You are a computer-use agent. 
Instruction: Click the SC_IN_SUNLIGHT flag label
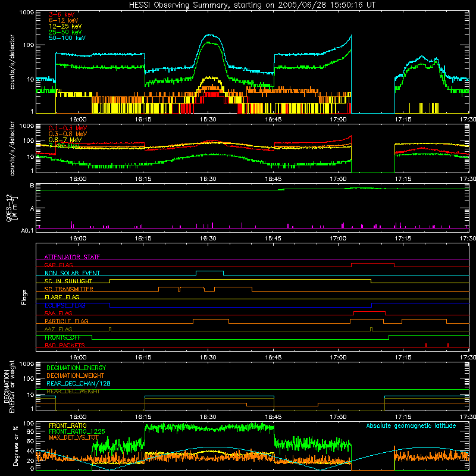[68, 281]
